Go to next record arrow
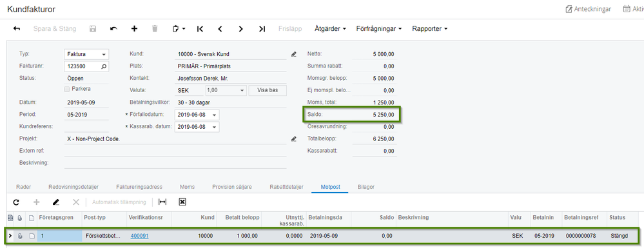 241,29
